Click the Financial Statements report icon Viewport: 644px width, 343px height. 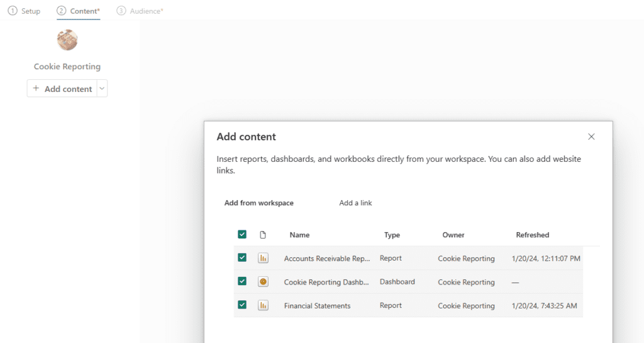point(263,305)
